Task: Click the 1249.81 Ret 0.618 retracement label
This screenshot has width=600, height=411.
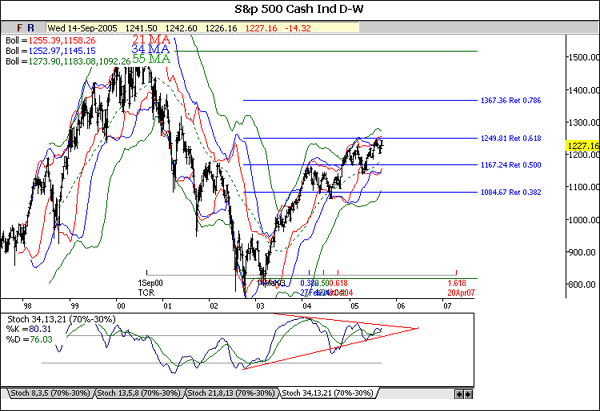Action: (511, 138)
